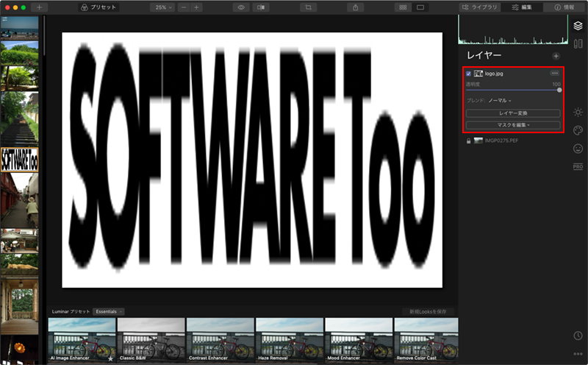Select the Canvas tools icon in sidebar
This screenshot has height=365, width=588.
click(x=578, y=44)
